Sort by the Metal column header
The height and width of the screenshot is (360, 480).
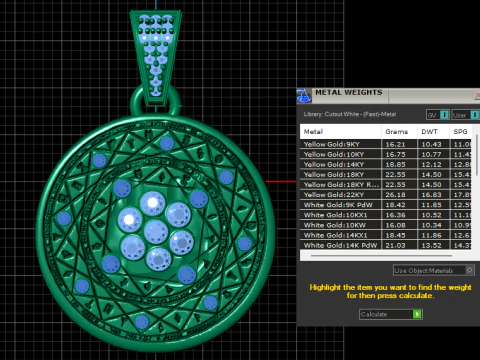tap(340, 132)
